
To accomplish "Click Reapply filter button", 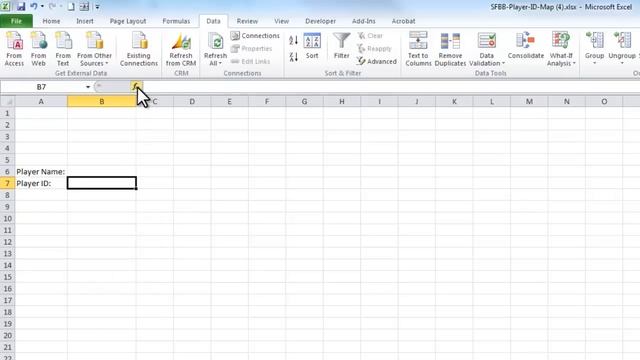I will (x=375, y=49).
